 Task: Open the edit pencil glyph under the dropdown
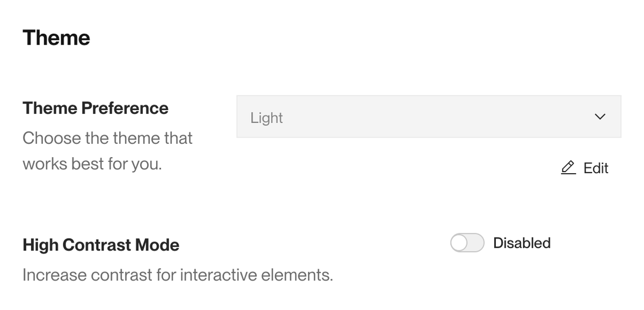click(x=567, y=168)
